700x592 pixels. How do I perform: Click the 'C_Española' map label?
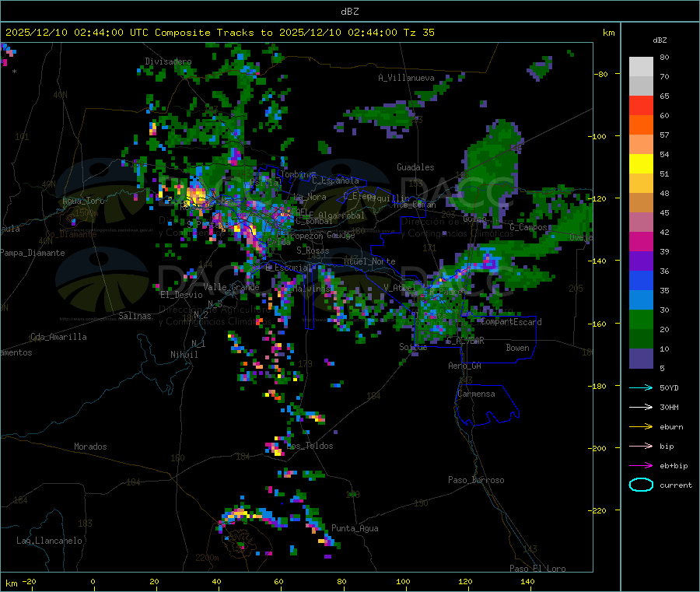(335, 180)
